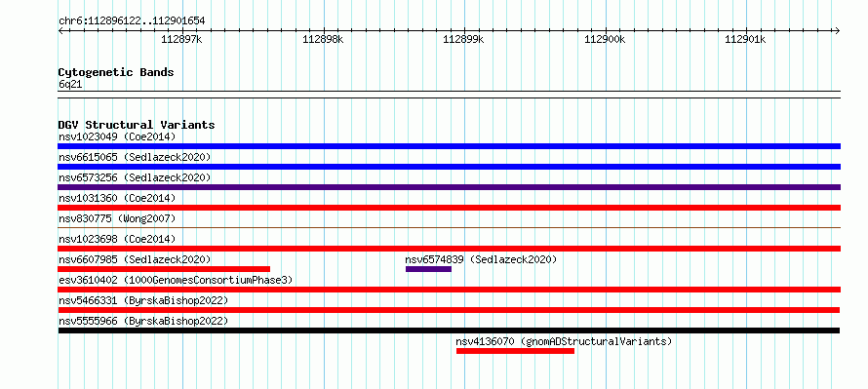The width and height of the screenshot is (868, 389).
Task: Select the 6q21 band label
Action: click(x=70, y=85)
